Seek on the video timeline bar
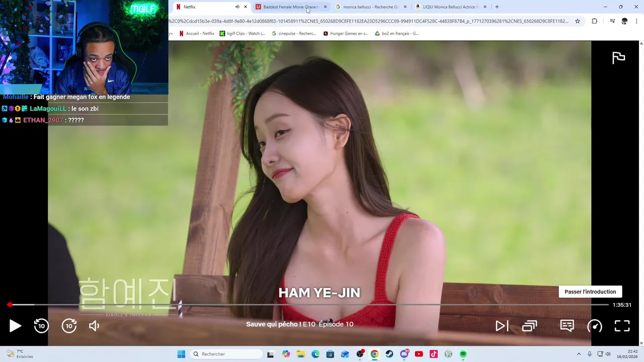 click(308, 305)
